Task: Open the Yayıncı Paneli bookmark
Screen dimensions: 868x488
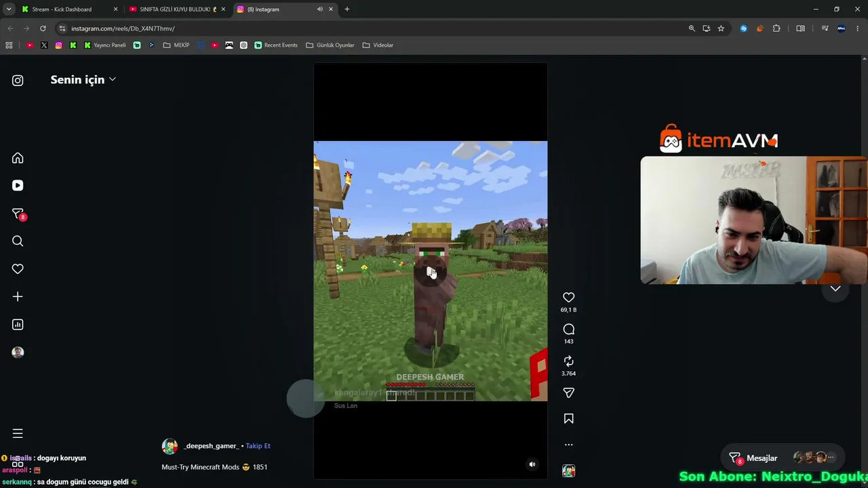Action: (105, 45)
